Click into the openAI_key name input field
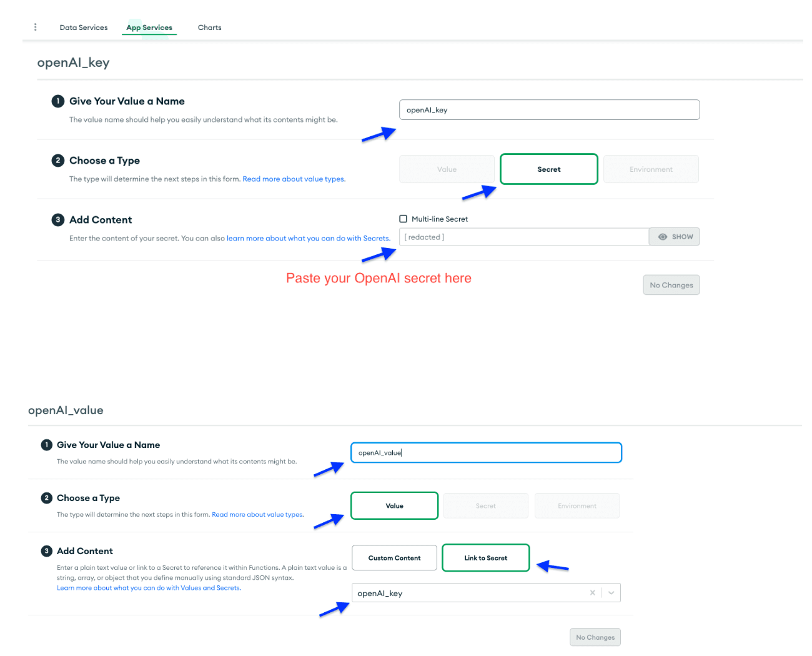Viewport: 812px width, 656px height. pos(549,110)
